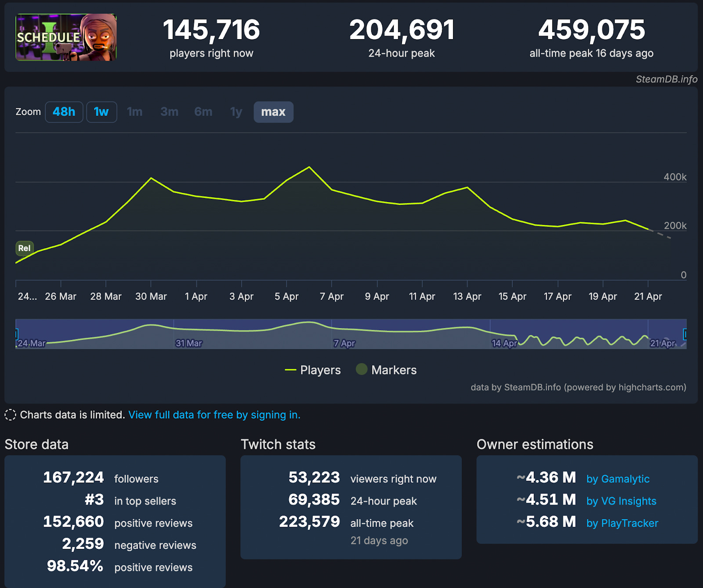This screenshot has height=588, width=703.
Task: Click the dashed circle limited-data icon
Action: tap(10, 415)
